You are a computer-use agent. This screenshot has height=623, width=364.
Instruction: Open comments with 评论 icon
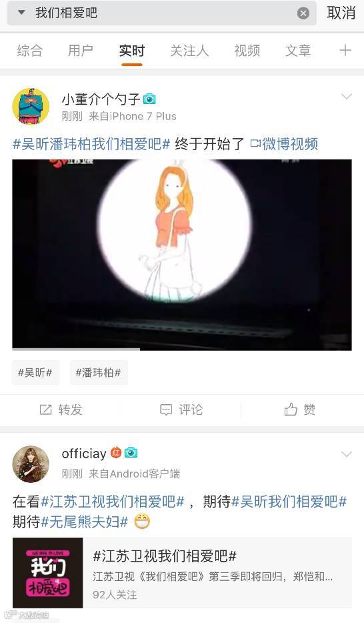tap(181, 410)
